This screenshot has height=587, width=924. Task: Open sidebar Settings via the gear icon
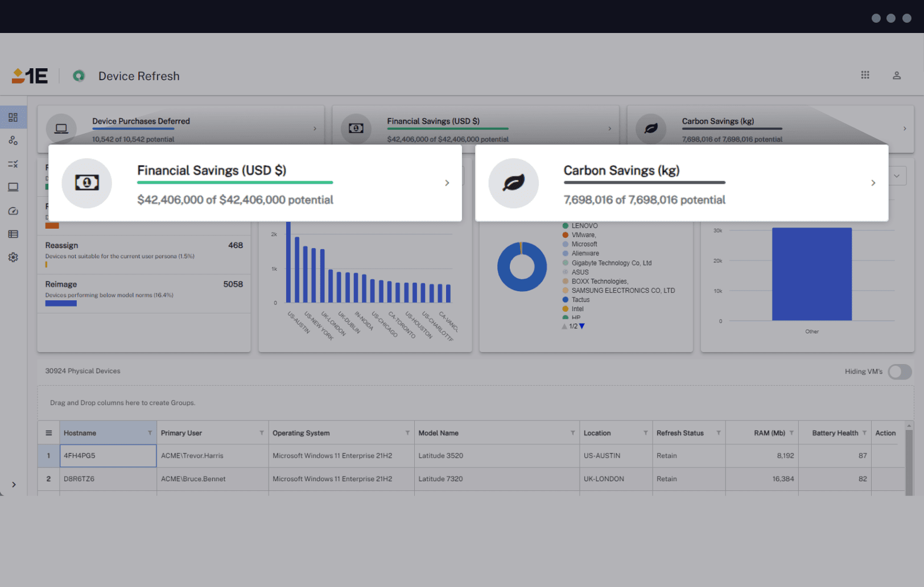(13, 257)
